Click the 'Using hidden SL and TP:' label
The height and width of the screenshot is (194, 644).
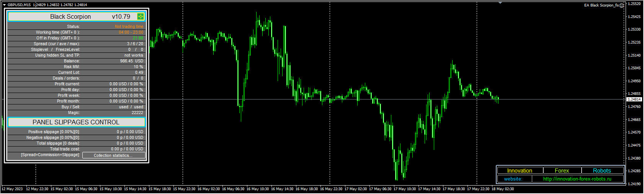(57, 55)
